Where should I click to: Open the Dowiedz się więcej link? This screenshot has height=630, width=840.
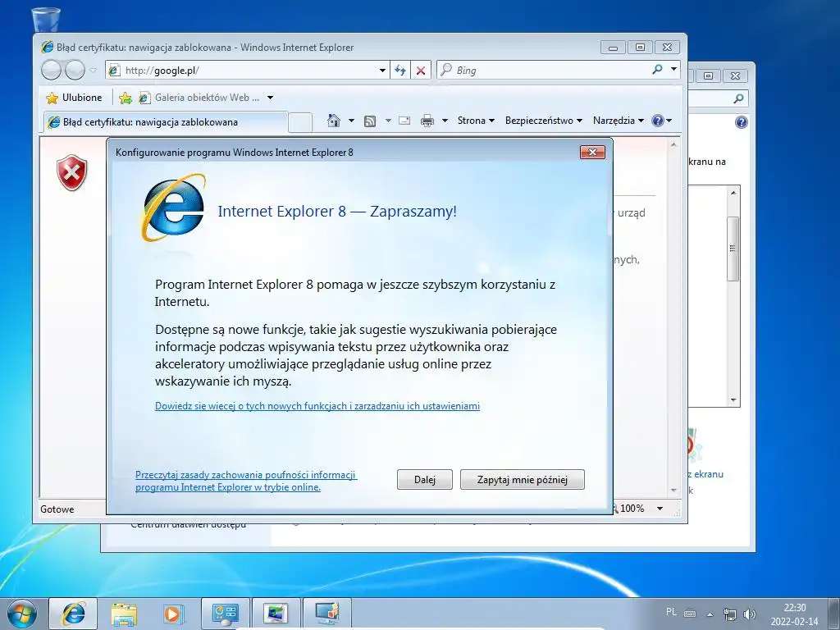317,406
